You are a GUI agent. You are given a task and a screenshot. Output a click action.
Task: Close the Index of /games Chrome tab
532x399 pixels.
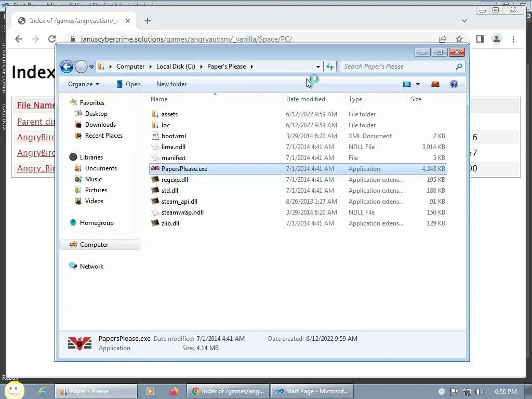coord(128,21)
